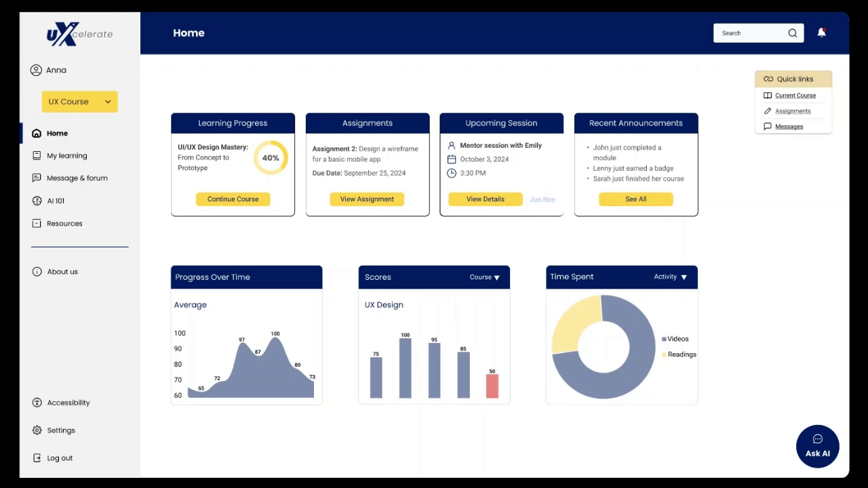Open the Resources icon in the sidebar
868x488 pixels.
pos(36,223)
